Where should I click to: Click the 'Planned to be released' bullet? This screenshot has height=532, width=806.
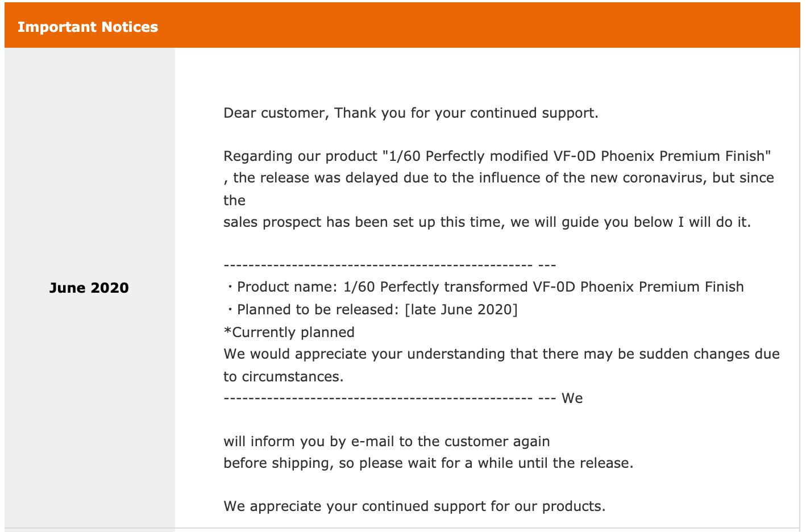point(372,310)
